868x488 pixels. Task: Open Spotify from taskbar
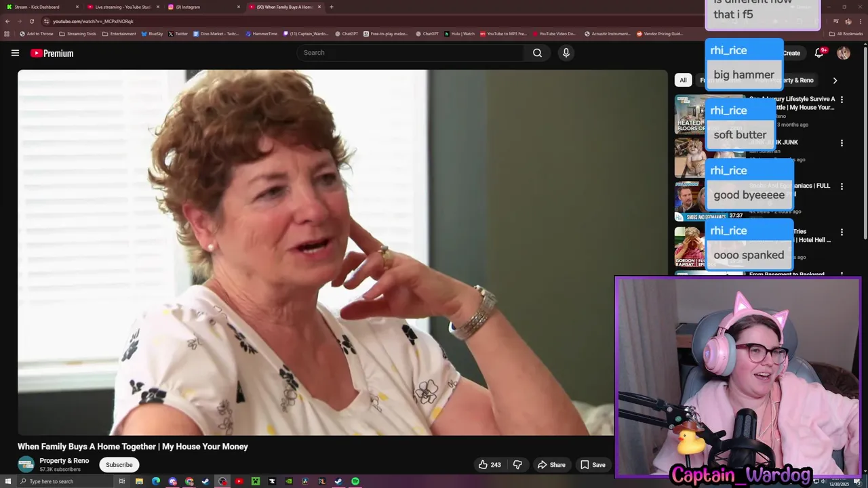click(355, 481)
